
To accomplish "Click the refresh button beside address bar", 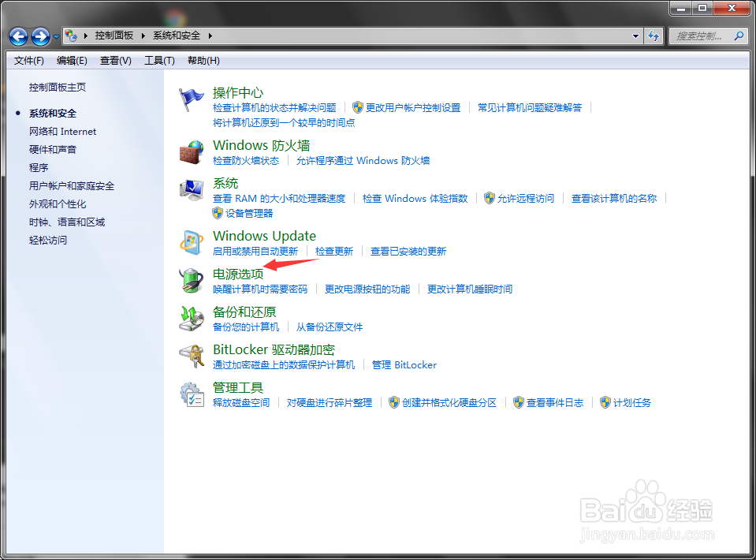I will click(654, 35).
